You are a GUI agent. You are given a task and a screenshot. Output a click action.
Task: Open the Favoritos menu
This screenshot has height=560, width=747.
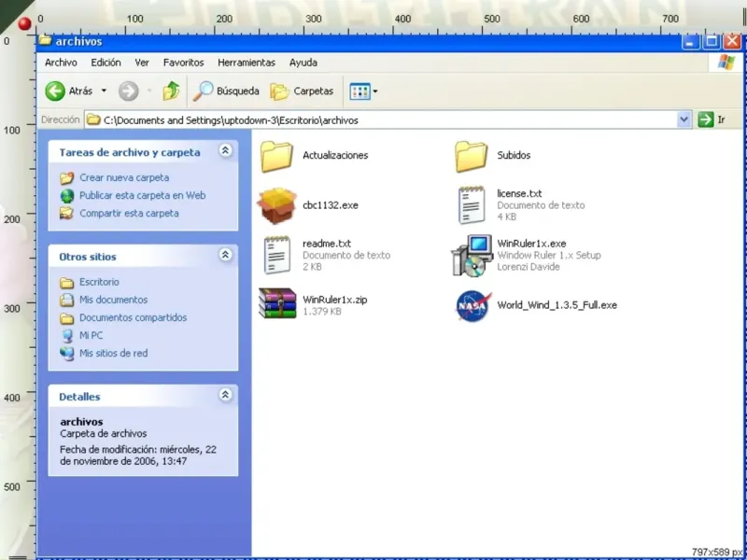tap(183, 63)
